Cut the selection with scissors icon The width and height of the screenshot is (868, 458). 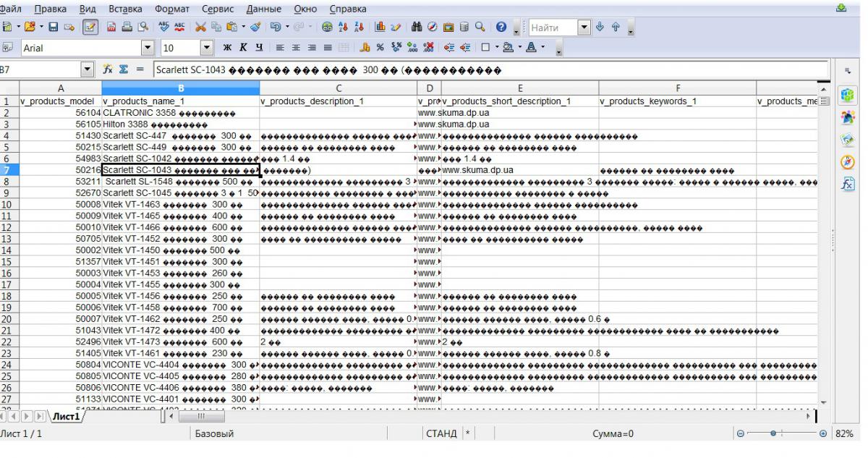[200, 28]
